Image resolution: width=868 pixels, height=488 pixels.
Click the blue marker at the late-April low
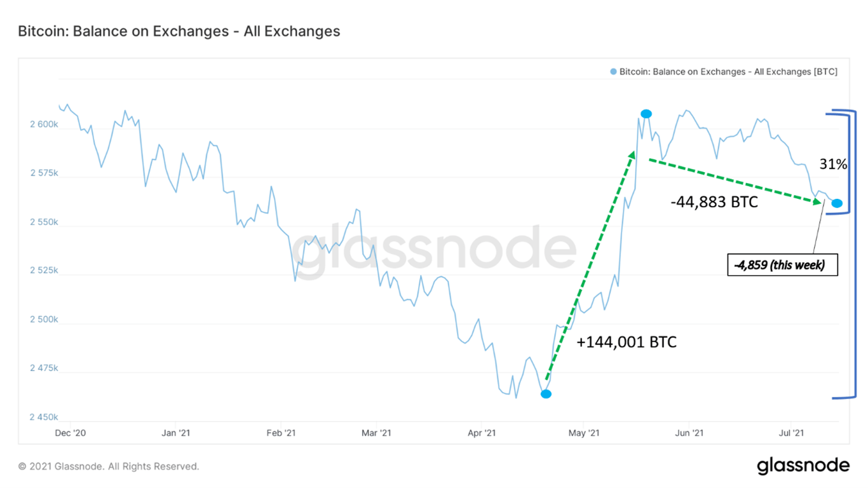point(546,394)
